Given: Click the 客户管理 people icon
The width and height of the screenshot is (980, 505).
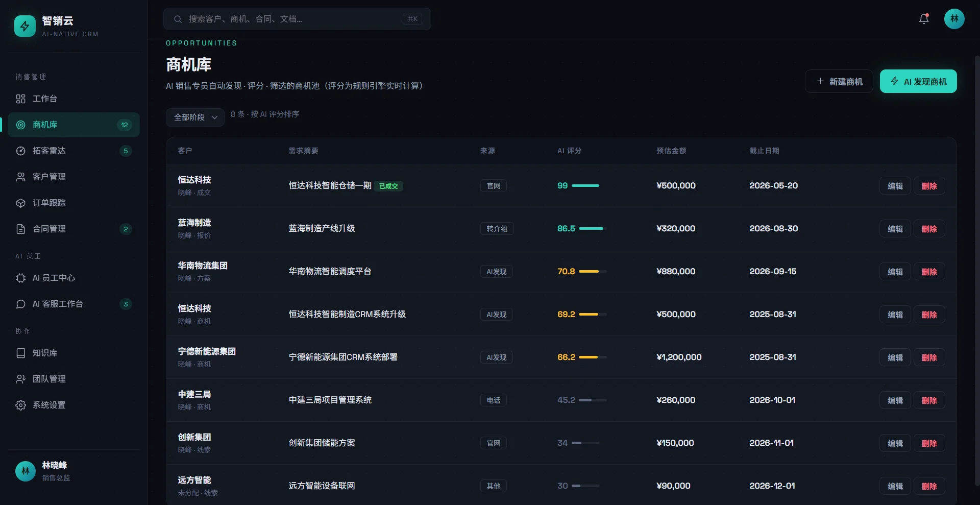Looking at the screenshot, I should 21,177.
